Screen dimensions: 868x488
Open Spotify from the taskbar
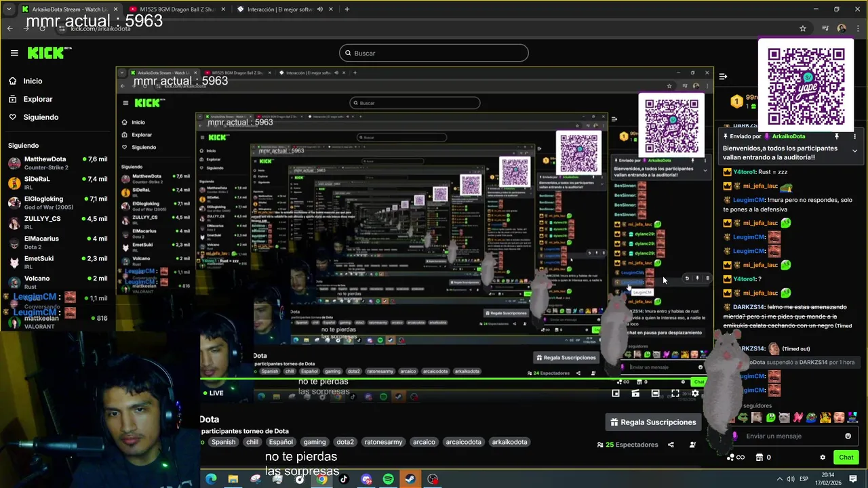[388, 479]
